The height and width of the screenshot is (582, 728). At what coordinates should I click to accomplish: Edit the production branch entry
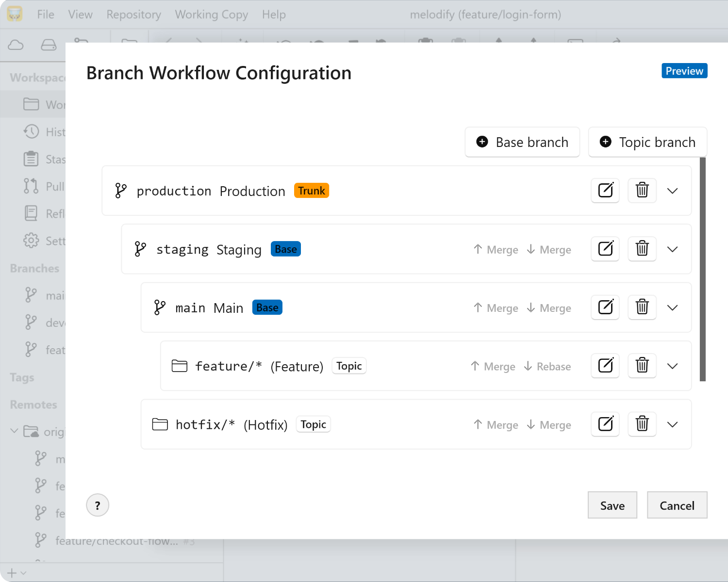pyautogui.click(x=605, y=190)
